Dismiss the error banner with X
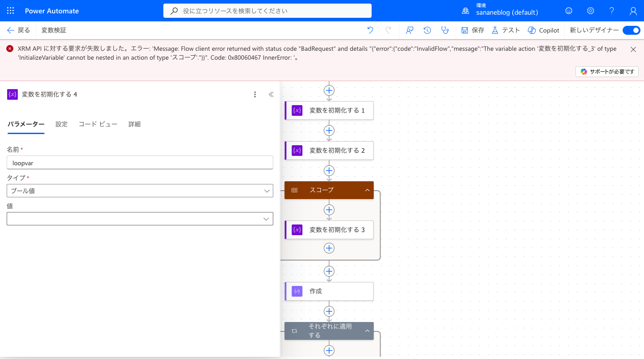This screenshot has height=359, width=644. tap(633, 49)
